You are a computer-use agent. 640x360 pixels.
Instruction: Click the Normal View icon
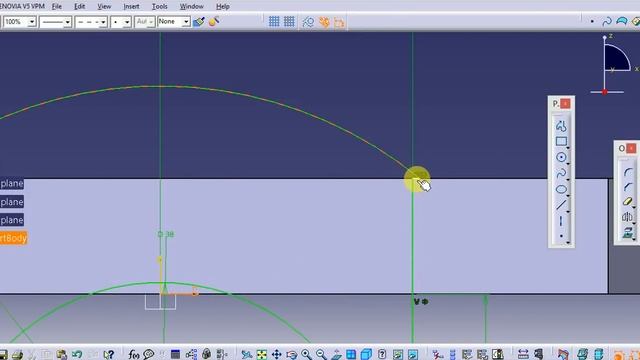coord(336,354)
